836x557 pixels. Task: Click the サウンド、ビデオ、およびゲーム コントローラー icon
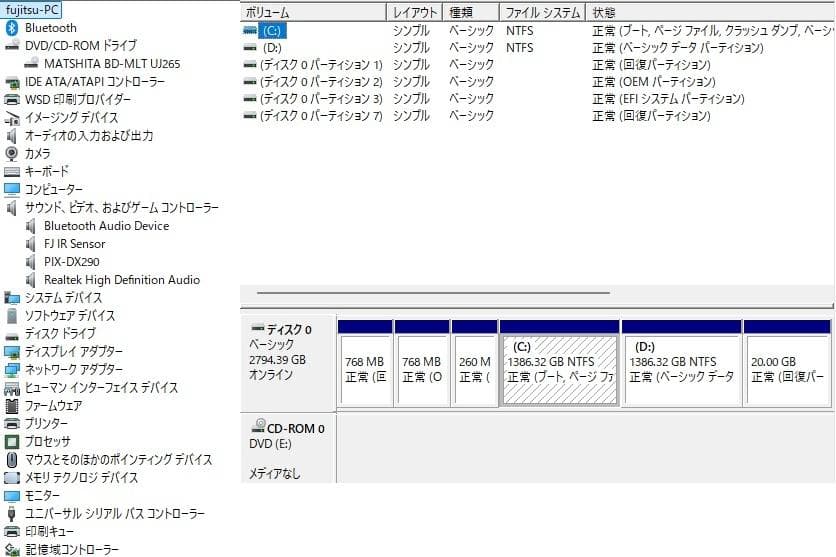(x=12, y=207)
